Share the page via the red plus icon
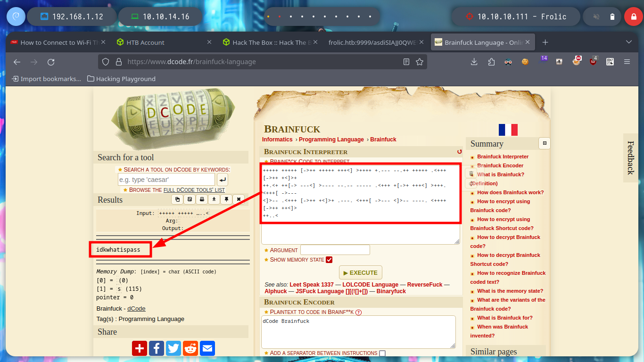This screenshot has height=362, width=644. coord(140,348)
